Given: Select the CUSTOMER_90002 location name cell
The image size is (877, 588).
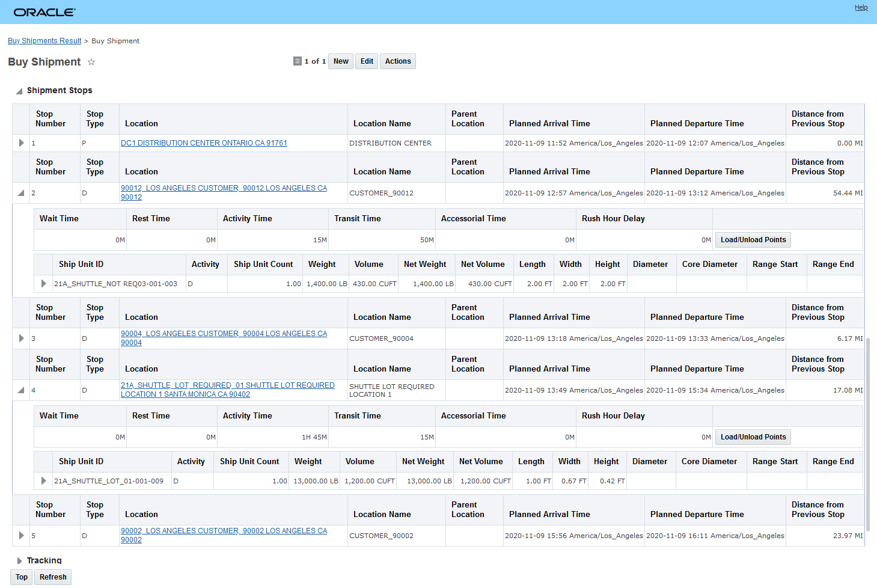Looking at the screenshot, I should (x=397, y=536).
